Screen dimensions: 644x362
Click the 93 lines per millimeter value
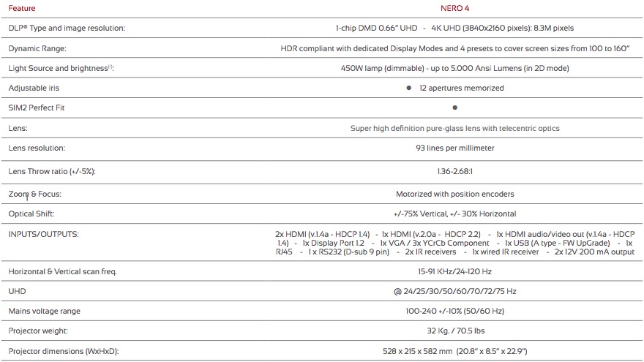(x=454, y=148)
